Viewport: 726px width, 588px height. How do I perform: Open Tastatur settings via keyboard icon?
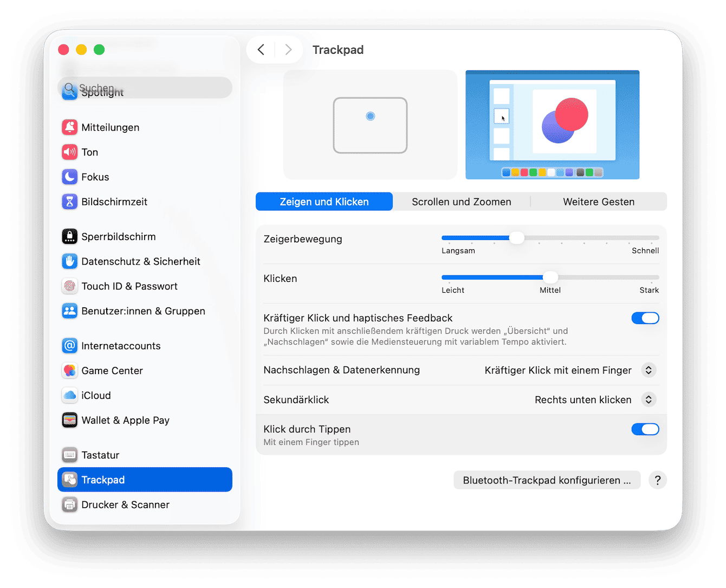coord(70,455)
